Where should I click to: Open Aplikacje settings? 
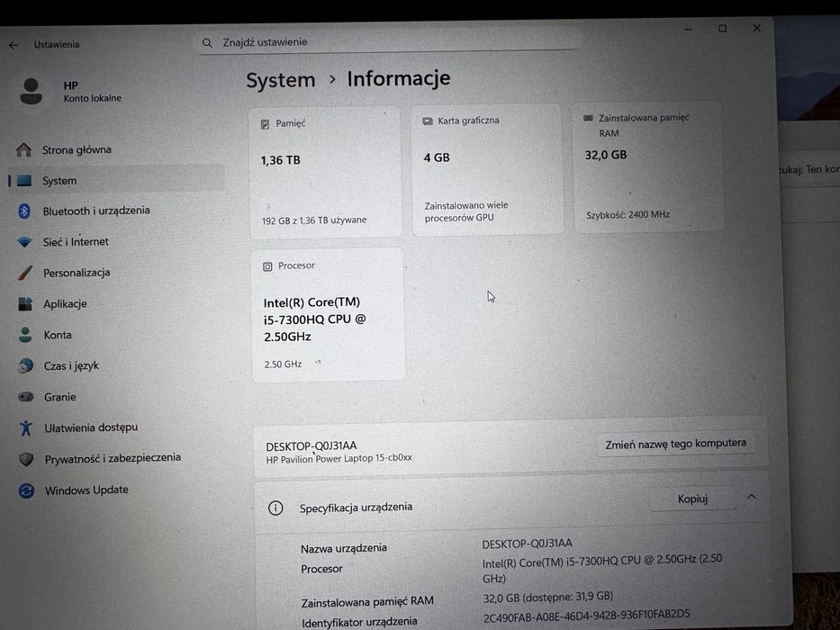pos(65,304)
